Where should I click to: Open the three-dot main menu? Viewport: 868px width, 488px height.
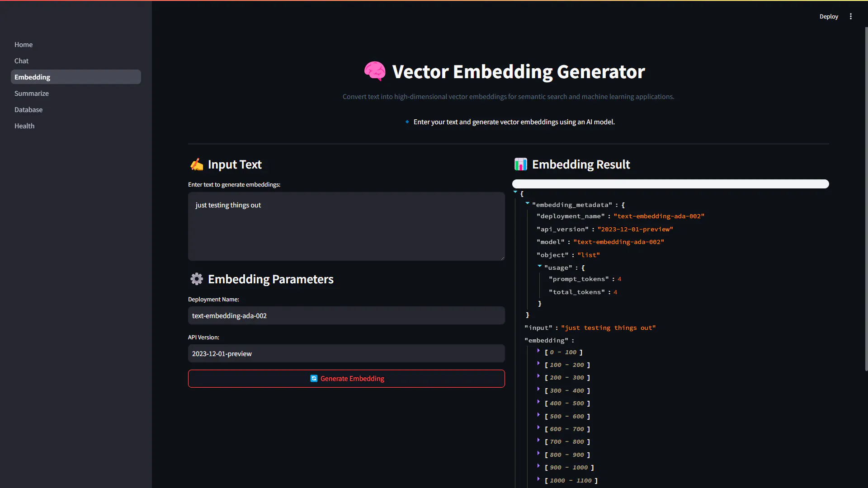851,16
